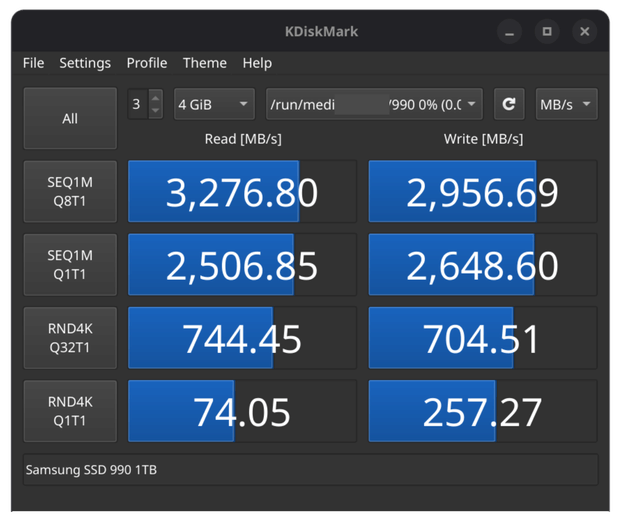
Task: Open the Theme menu
Action: tap(205, 63)
